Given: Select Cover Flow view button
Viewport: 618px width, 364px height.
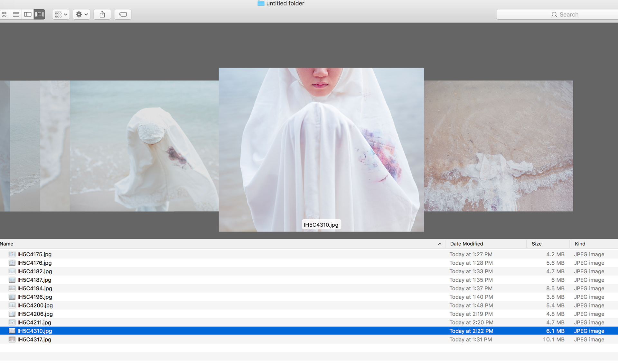Looking at the screenshot, I should pos(39,14).
